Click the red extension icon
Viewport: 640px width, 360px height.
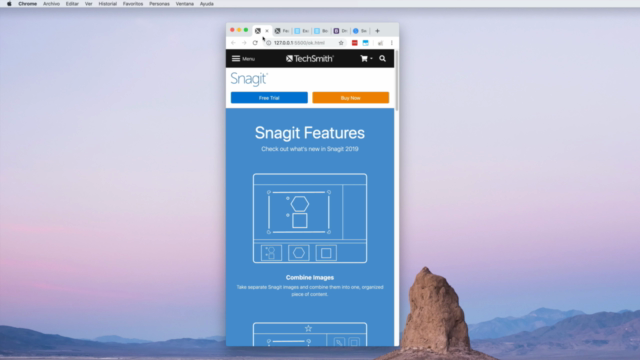tap(355, 43)
